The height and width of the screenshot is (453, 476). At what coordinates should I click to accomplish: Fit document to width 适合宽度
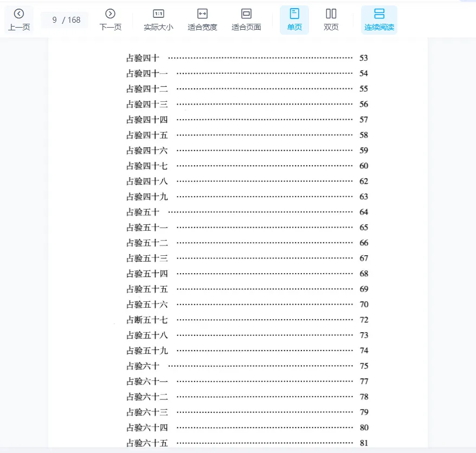tap(202, 20)
